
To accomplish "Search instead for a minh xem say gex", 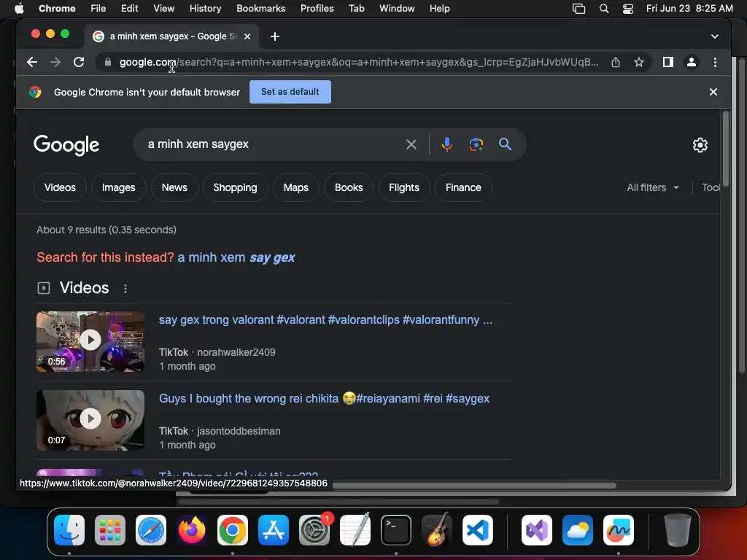I will pyautogui.click(x=236, y=257).
